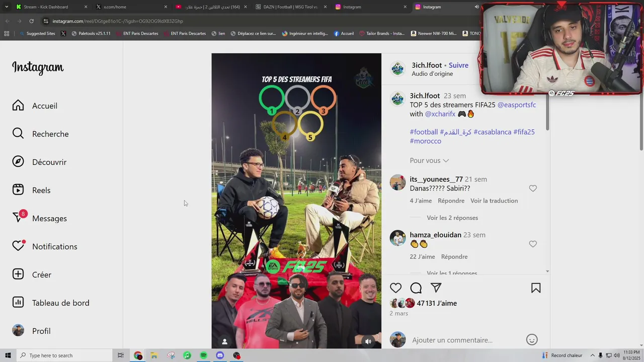Open the #morocco hashtag
This screenshot has height=362, width=644.
pos(426,141)
